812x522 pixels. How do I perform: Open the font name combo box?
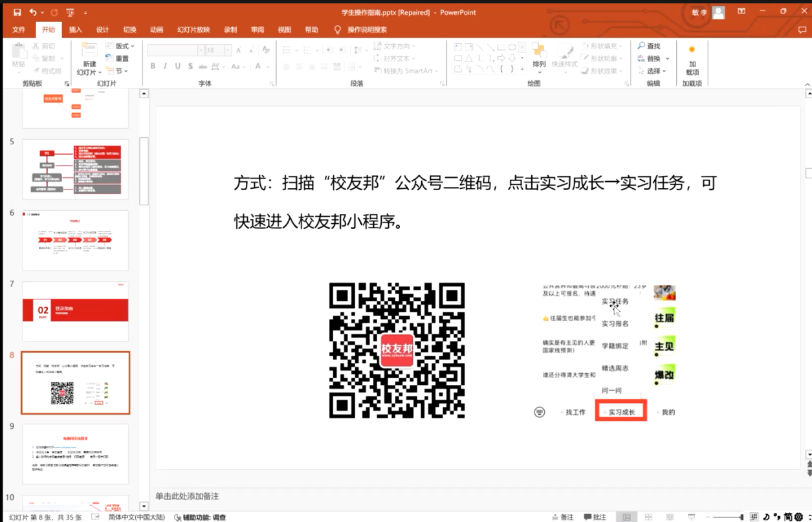[x=175, y=50]
